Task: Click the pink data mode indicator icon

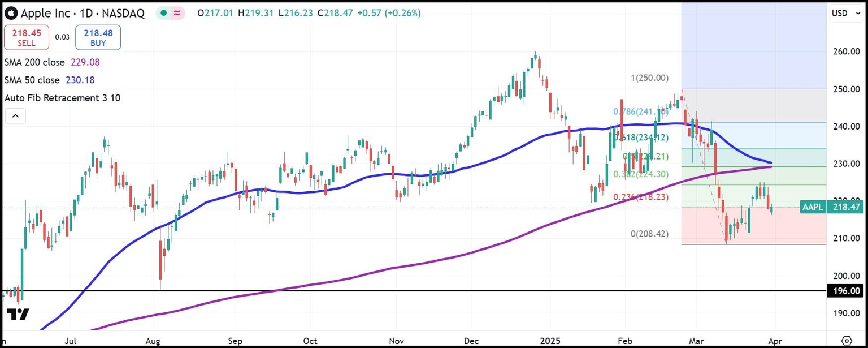Action: pos(177,13)
